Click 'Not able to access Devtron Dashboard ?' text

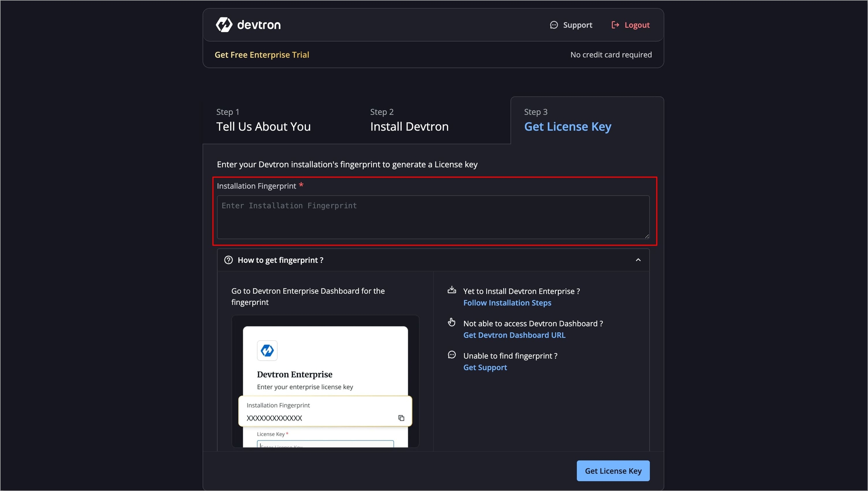pos(533,323)
